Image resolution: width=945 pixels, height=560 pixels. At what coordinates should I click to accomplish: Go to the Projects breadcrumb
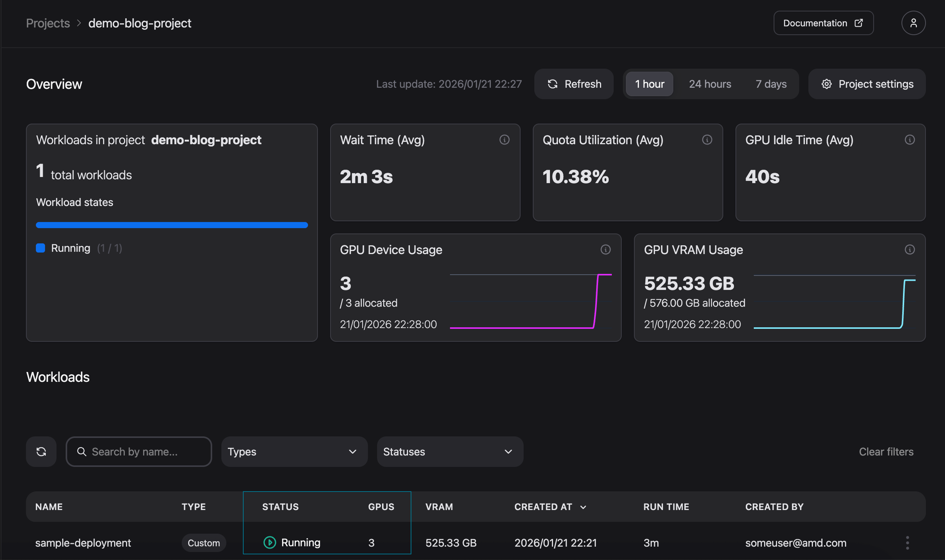(x=48, y=23)
